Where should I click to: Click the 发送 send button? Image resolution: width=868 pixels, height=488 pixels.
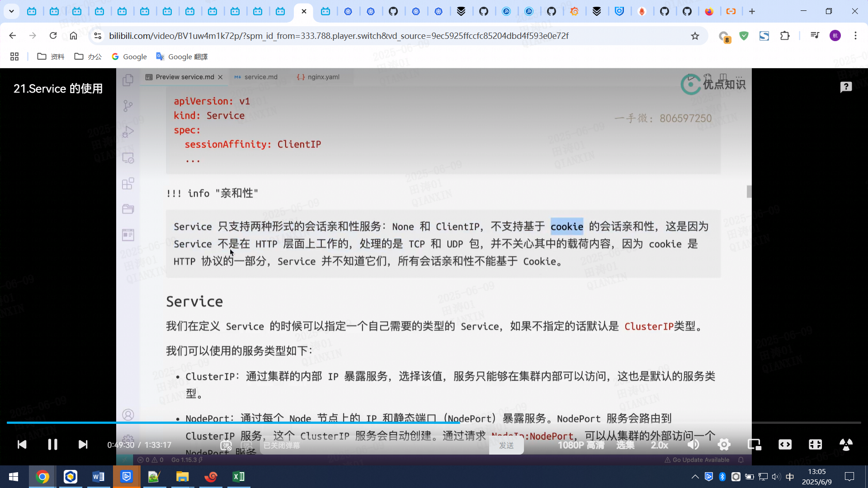506,446
